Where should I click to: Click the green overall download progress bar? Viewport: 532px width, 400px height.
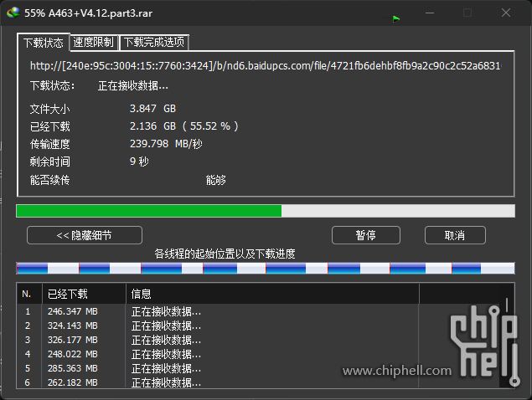click(266, 211)
